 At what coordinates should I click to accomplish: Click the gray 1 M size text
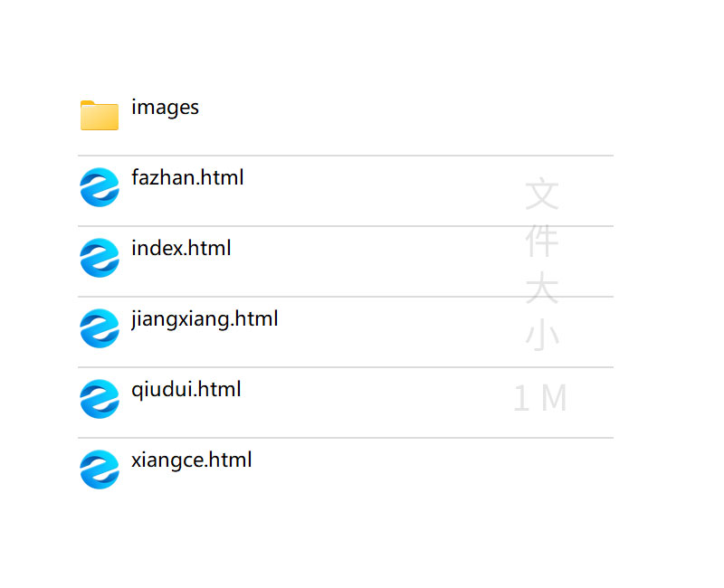pyautogui.click(x=540, y=399)
